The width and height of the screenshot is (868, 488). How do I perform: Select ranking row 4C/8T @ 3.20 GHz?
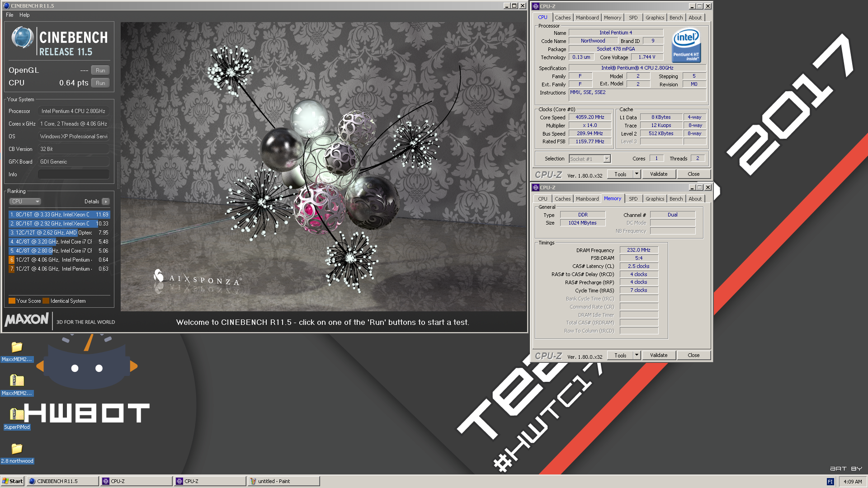59,242
